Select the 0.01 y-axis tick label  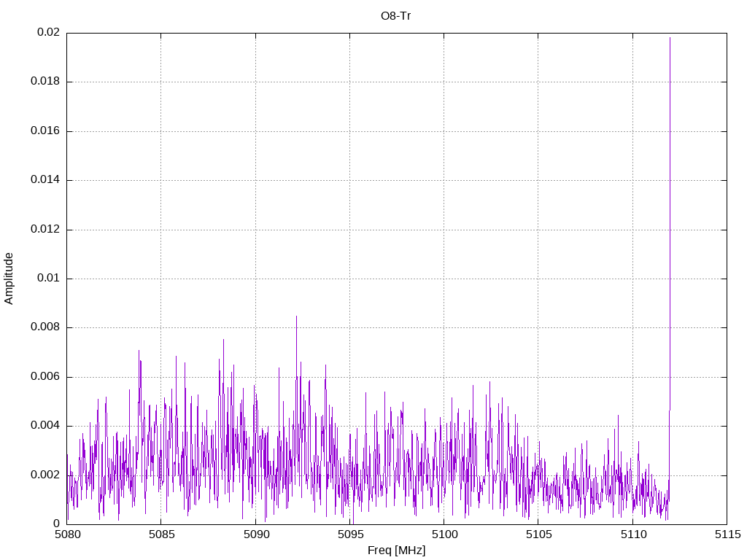point(48,279)
